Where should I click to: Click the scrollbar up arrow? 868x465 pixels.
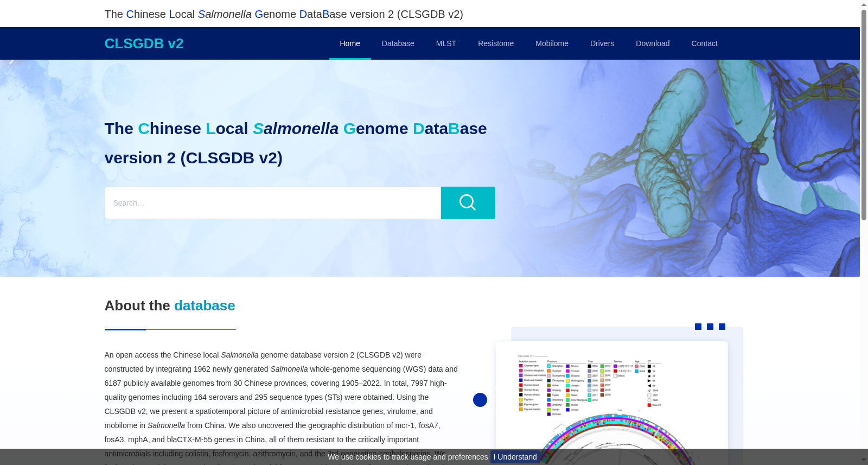[x=864, y=4]
